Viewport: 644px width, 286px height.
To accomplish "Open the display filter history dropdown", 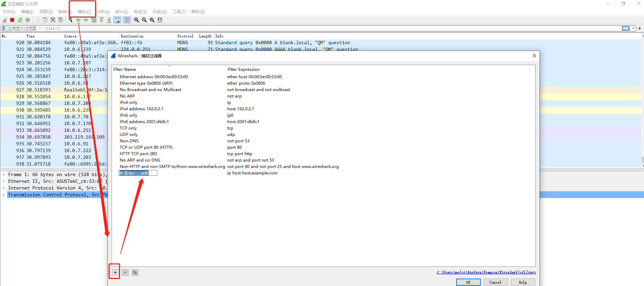I will (x=634, y=28).
